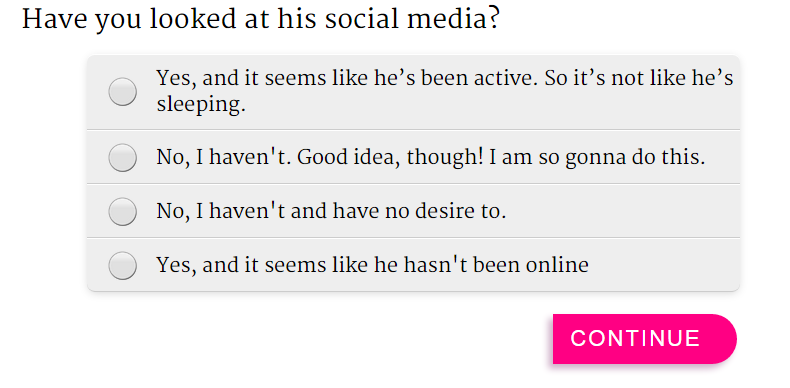The width and height of the screenshot is (790, 388).
Task: Click empty space right of "hasn't been online"
Action: (663, 265)
